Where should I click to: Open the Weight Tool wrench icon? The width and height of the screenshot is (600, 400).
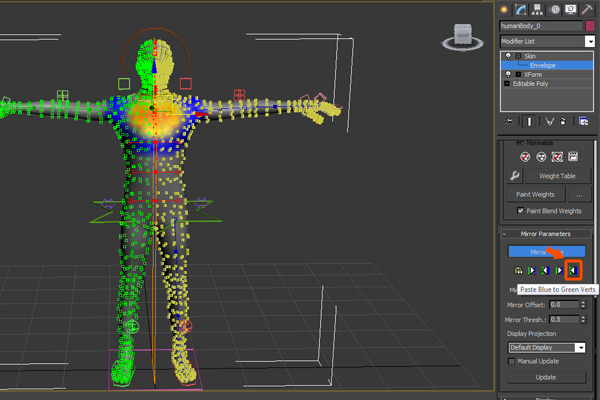pyautogui.click(x=515, y=176)
